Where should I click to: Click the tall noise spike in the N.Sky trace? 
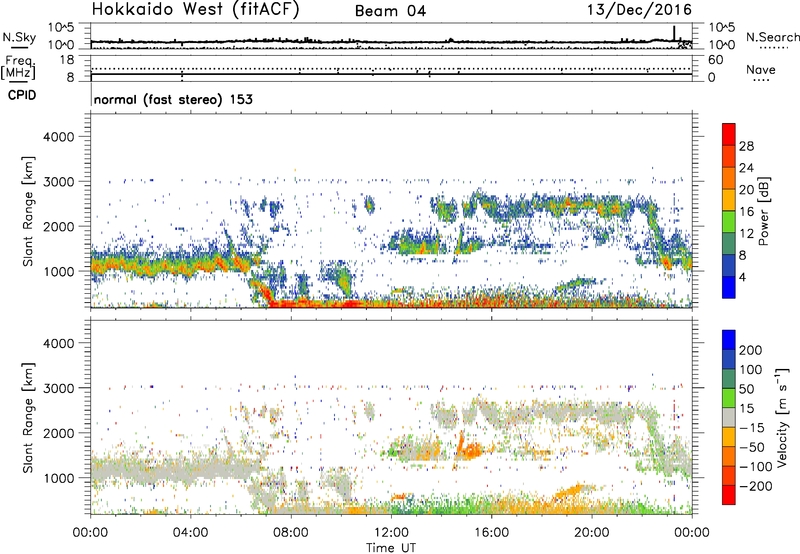[674, 33]
